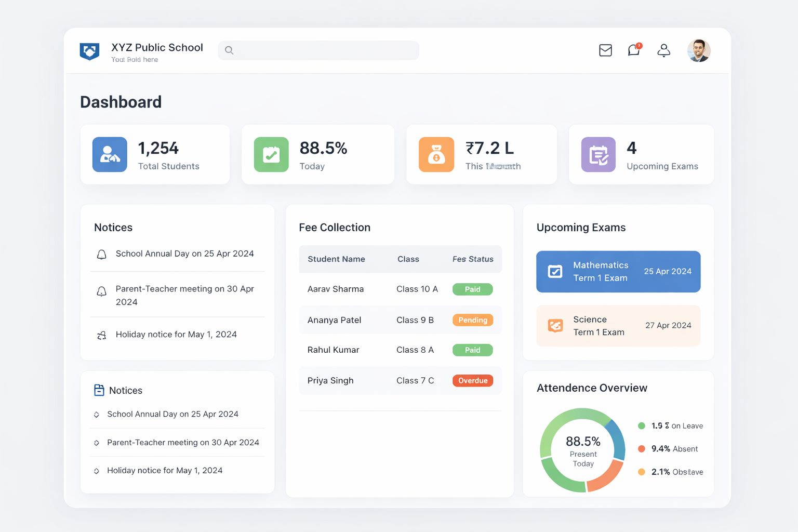This screenshot has height=532, width=798.
Task: Click the Overdue badge for Priya Singh
Action: [x=472, y=380]
